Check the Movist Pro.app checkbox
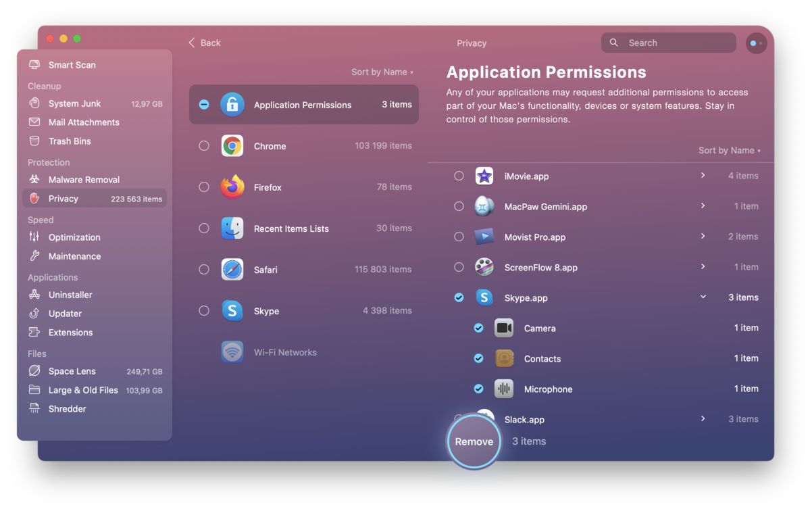812x511 pixels. coord(459,237)
